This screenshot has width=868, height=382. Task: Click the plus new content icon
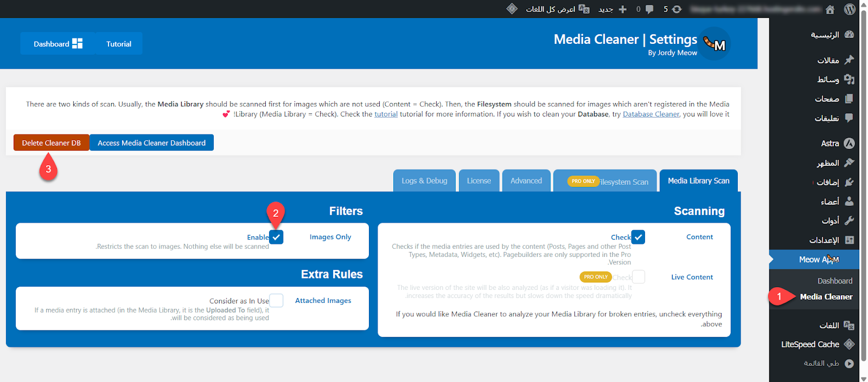(623, 9)
